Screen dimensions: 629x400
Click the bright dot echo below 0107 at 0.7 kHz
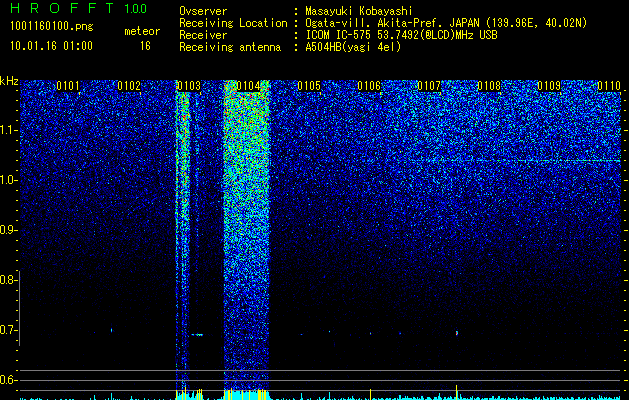(457, 333)
